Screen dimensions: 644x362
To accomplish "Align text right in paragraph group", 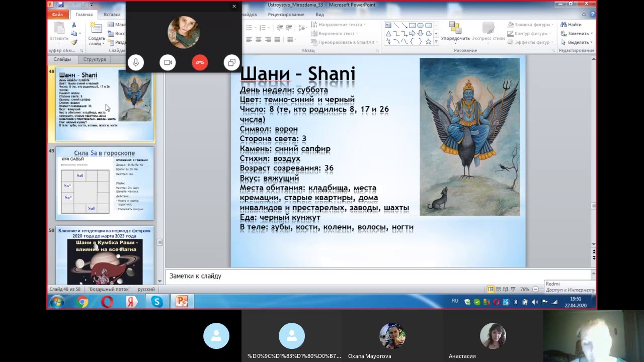I will 268,39.
